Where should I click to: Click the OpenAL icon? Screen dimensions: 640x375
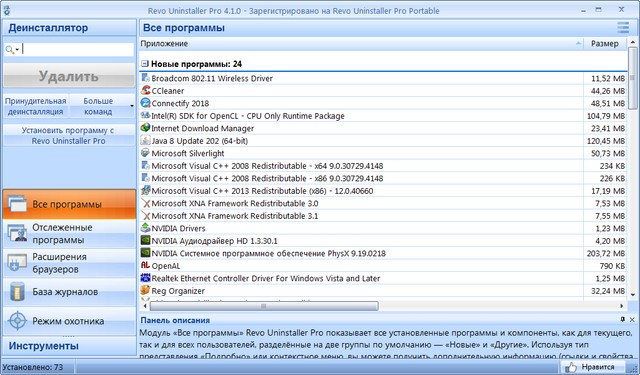[x=145, y=266]
